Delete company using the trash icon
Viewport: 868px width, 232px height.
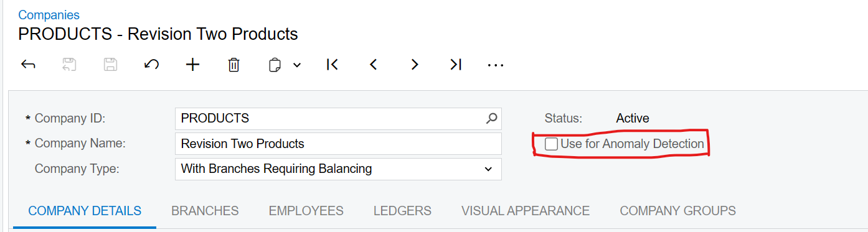(x=234, y=65)
